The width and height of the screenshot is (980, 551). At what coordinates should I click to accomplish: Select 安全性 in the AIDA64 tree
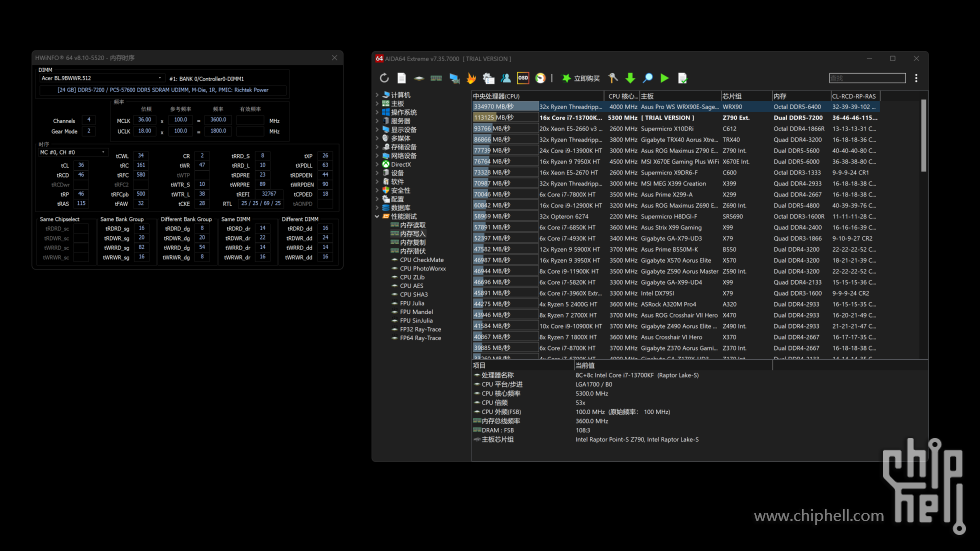pyautogui.click(x=401, y=191)
